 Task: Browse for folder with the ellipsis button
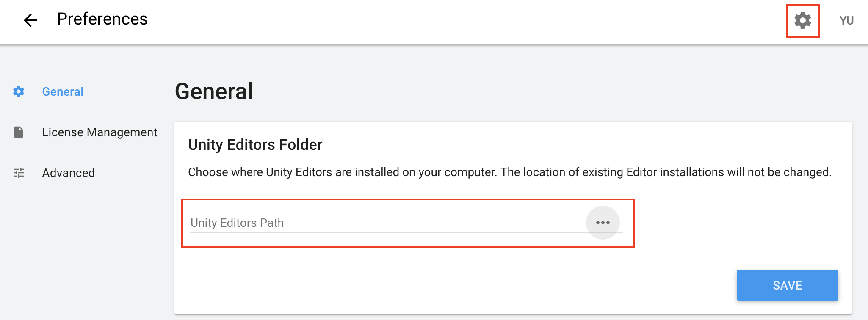click(x=603, y=223)
